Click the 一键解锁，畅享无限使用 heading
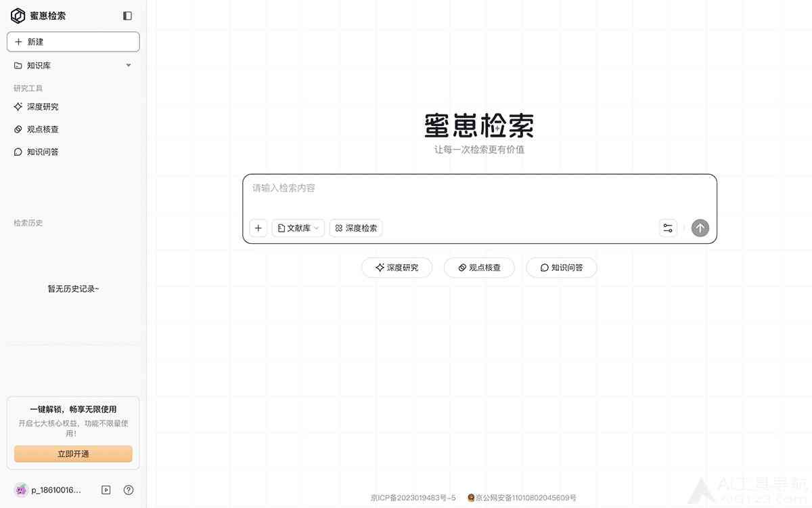812x508 pixels. click(73, 409)
